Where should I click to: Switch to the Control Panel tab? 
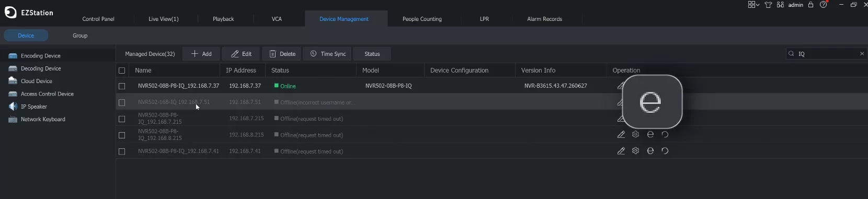[98, 19]
